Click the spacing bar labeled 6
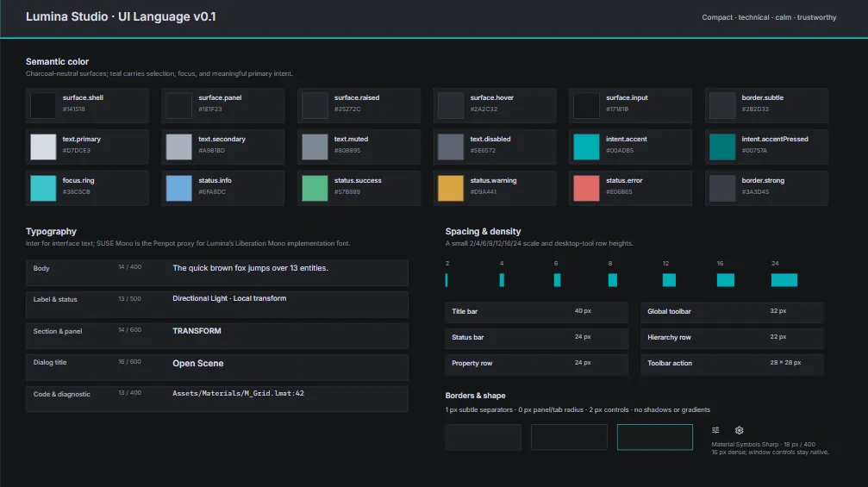868x487 pixels. [558, 280]
